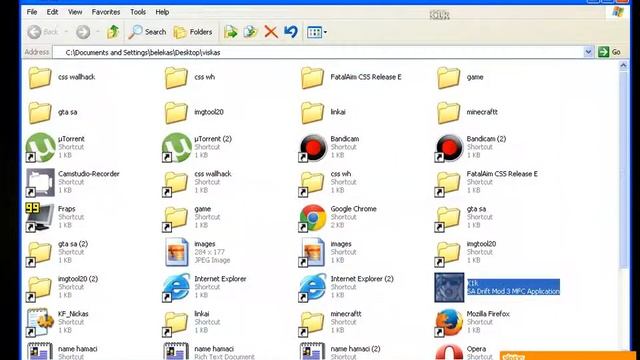Screen dimensions: 640x360
Task: Delete selected item with red X
Action: [271, 32]
